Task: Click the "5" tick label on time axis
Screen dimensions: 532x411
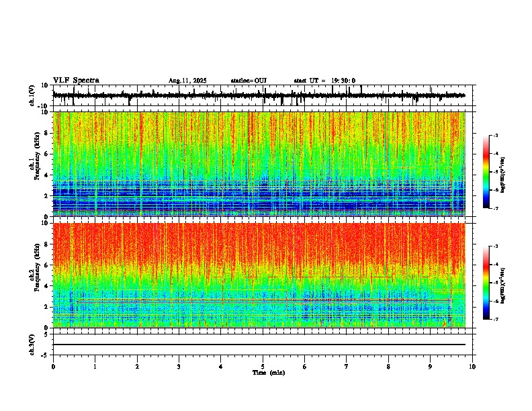Action: click(x=263, y=367)
